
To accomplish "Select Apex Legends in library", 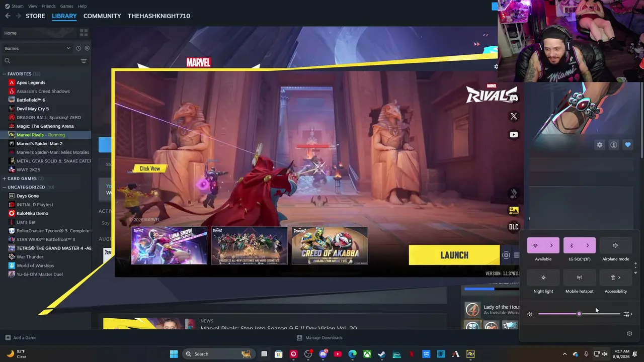I will (31, 82).
